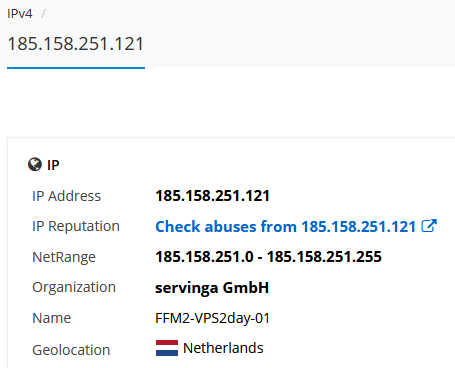
Task: Click the blue underline beneath page title
Action: click(76, 68)
